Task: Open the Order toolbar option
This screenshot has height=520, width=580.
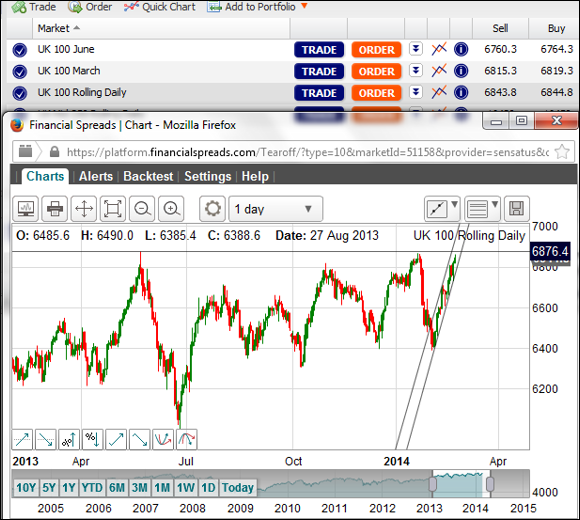Action: pos(90,7)
